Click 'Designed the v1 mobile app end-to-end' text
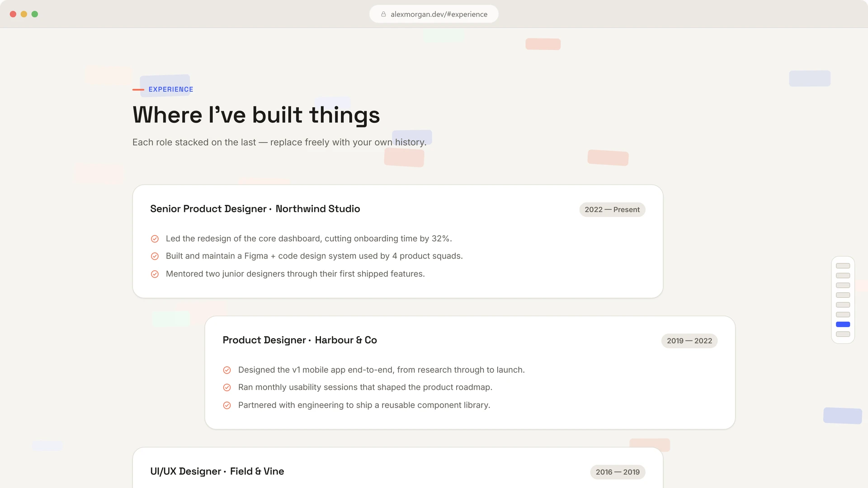Screen dimensions: 868x488 pos(382,370)
